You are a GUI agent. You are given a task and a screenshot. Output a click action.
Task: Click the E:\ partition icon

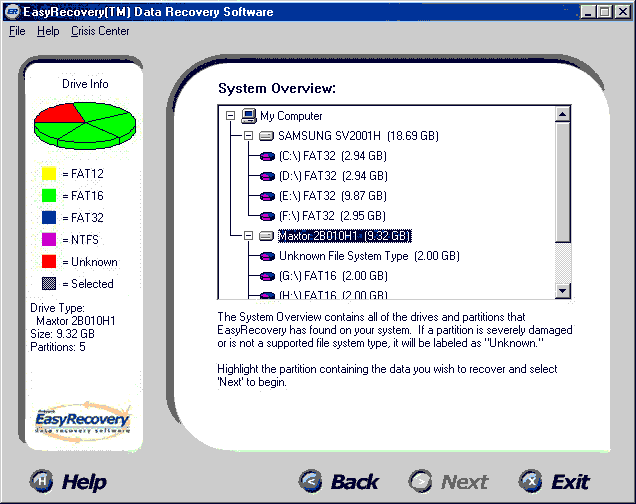pos(267,196)
